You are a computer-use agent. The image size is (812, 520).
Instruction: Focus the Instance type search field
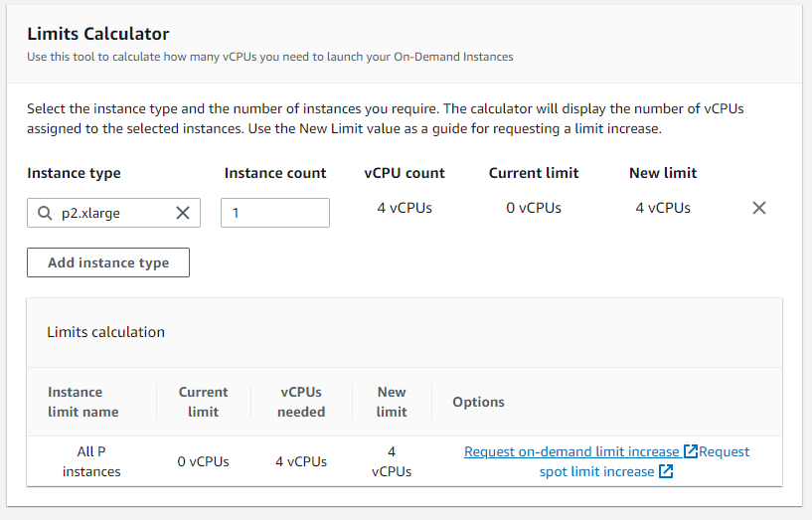point(111,213)
